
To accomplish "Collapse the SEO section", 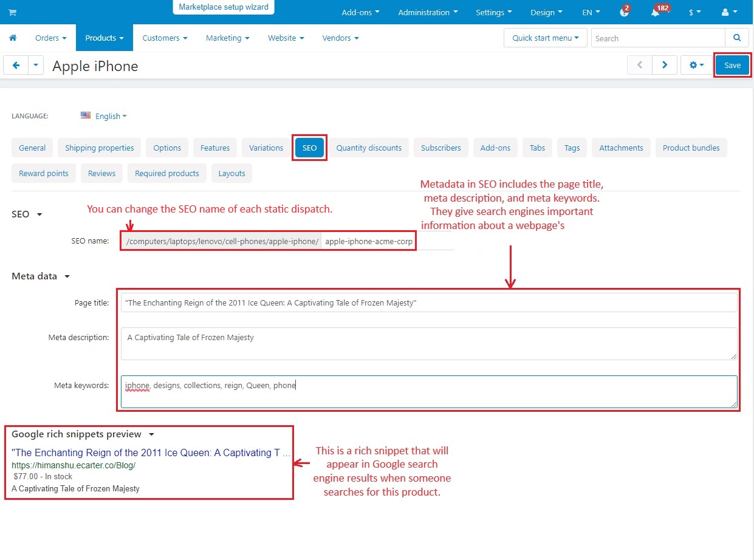I will [x=27, y=214].
